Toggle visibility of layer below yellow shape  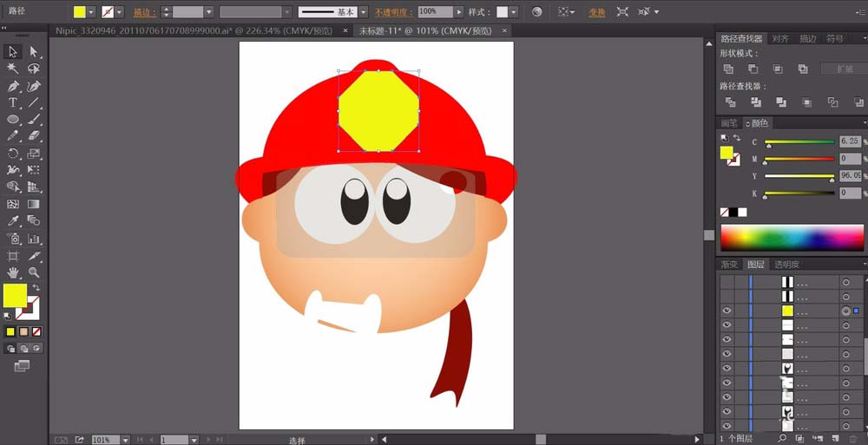tap(727, 325)
